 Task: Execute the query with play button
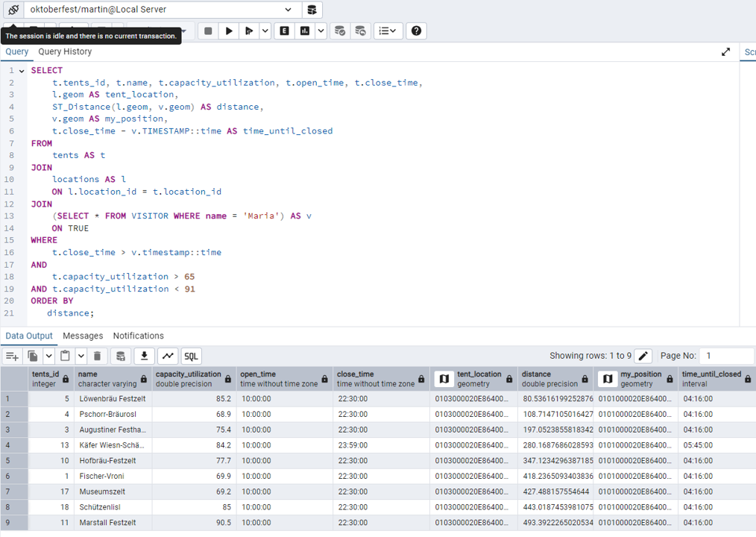pyautogui.click(x=229, y=31)
